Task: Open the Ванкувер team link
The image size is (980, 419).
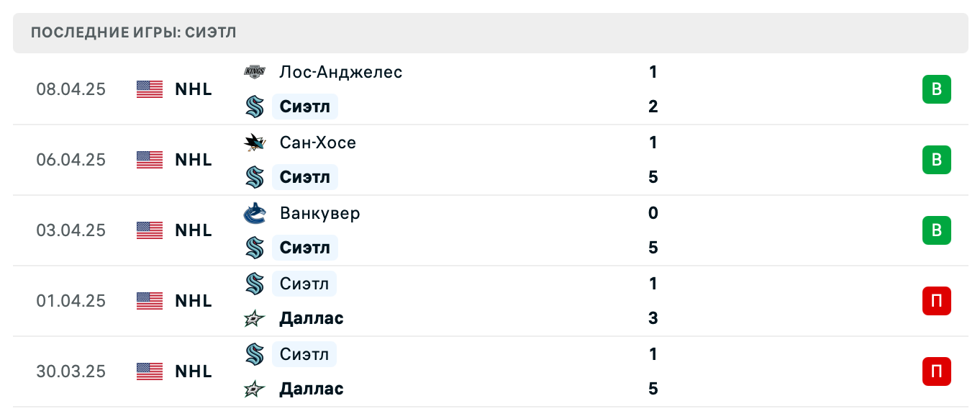Action: coord(320,213)
